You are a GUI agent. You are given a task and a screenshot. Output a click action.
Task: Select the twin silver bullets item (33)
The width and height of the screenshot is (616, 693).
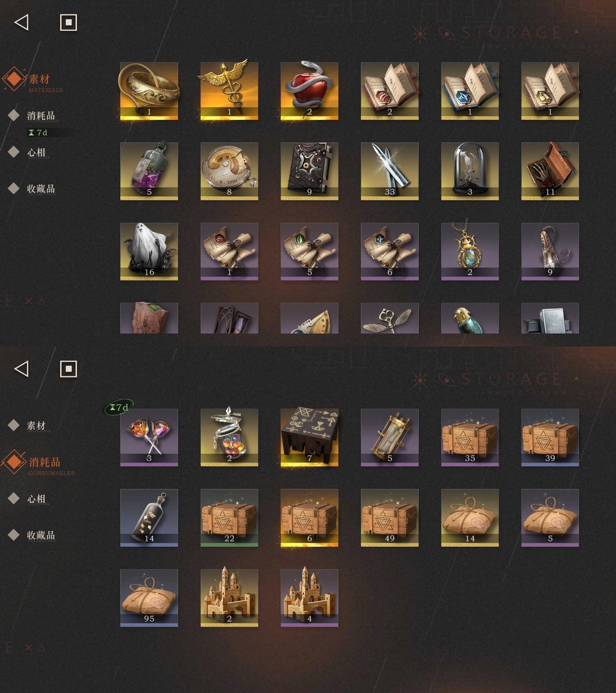pyautogui.click(x=390, y=171)
